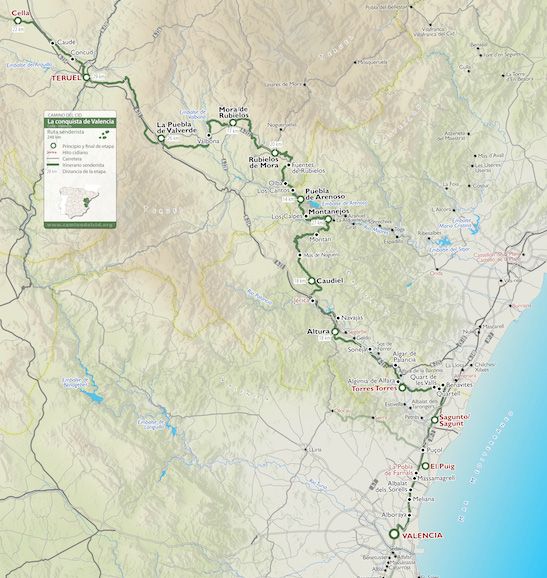Click the 'Puebla de Arenoso' label
The image size is (547, 578).
click(x=325, y=194)
